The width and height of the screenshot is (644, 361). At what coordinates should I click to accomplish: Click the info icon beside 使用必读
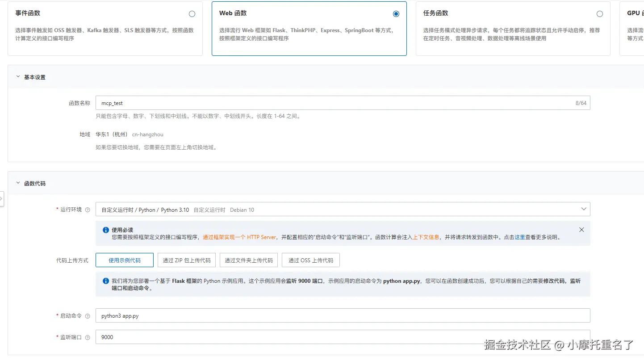tap(105, 230)
